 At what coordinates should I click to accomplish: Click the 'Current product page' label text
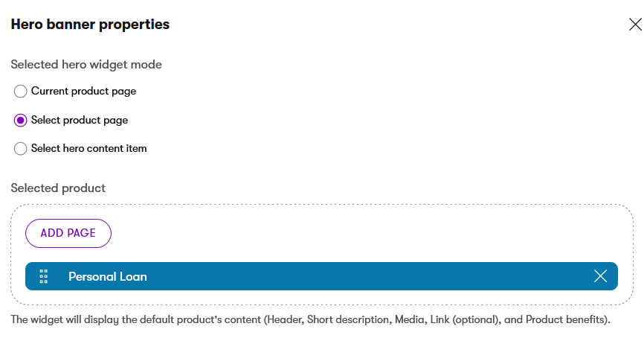(83, 92)
